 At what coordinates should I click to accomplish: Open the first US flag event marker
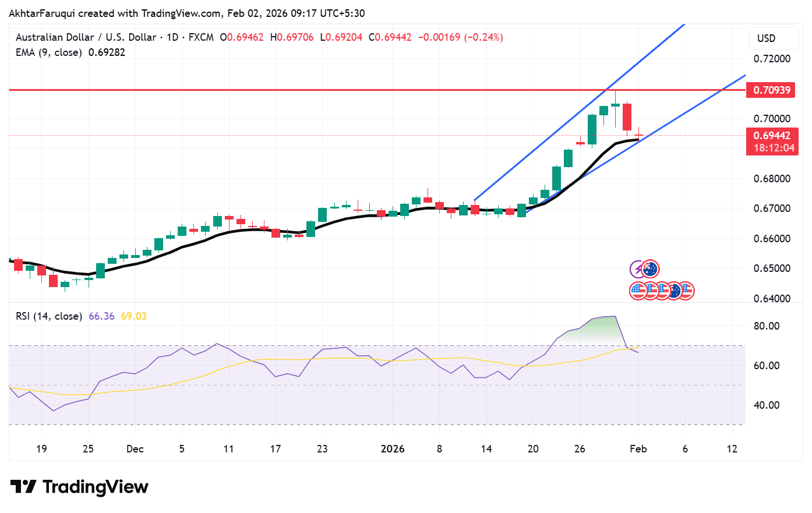pos(637,291)
